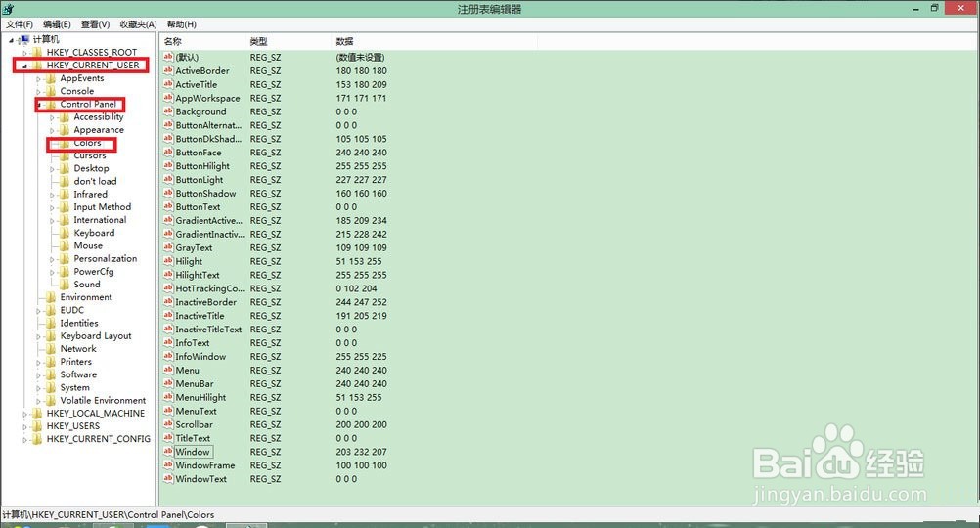The height and width of the screenshot is (528, 980).
Task: Click the ab icon of InfoWindow entry
Action: [168, 356]
